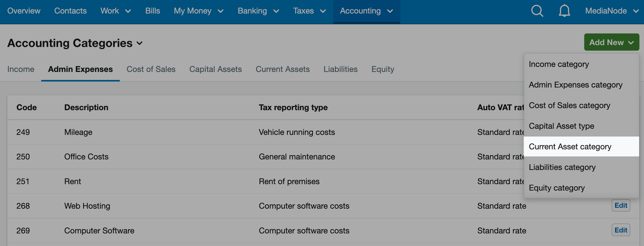Expand the Taxes menu

(x=309, y=11)
